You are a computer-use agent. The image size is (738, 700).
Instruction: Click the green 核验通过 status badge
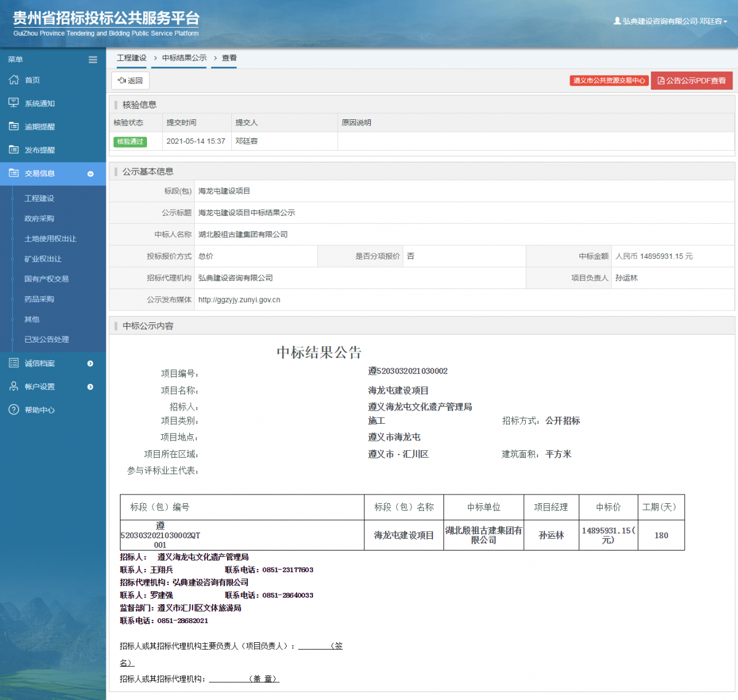(130, 141)
